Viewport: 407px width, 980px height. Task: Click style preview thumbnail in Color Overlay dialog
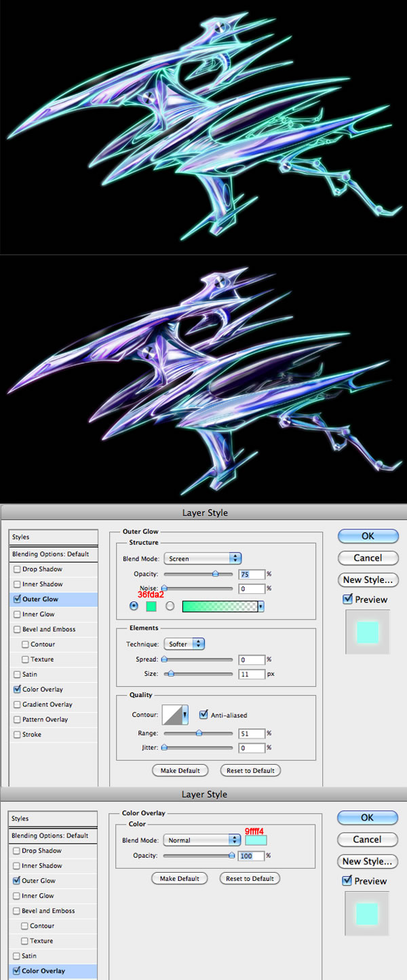[367, 913]
